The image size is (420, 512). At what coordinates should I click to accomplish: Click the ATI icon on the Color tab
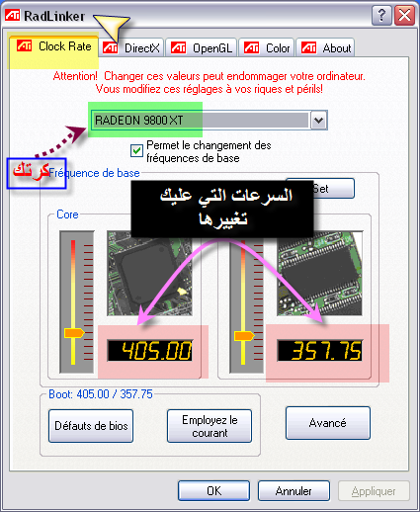point(251,47)
